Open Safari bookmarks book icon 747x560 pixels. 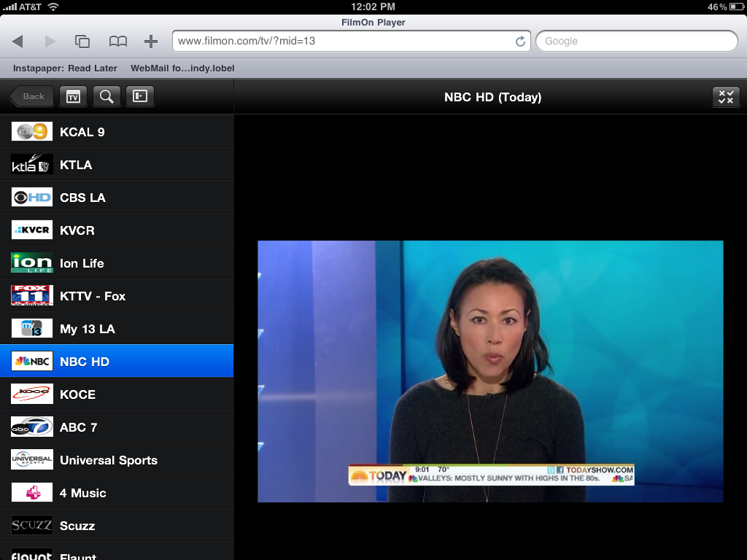117,42
